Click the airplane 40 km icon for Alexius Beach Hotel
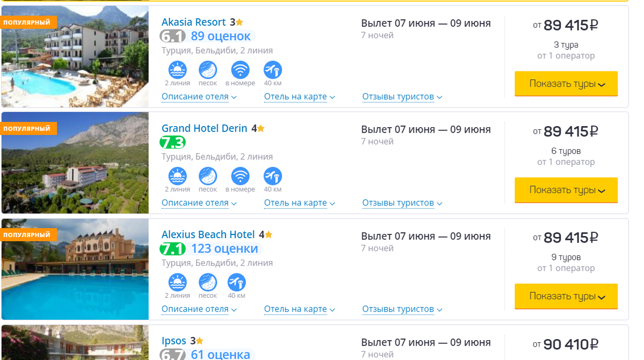The height and width of the screenshot is (360, 644). (237, 283)
